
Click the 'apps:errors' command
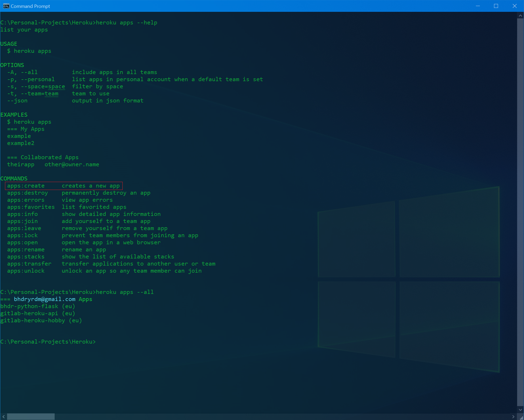point(26,200)
